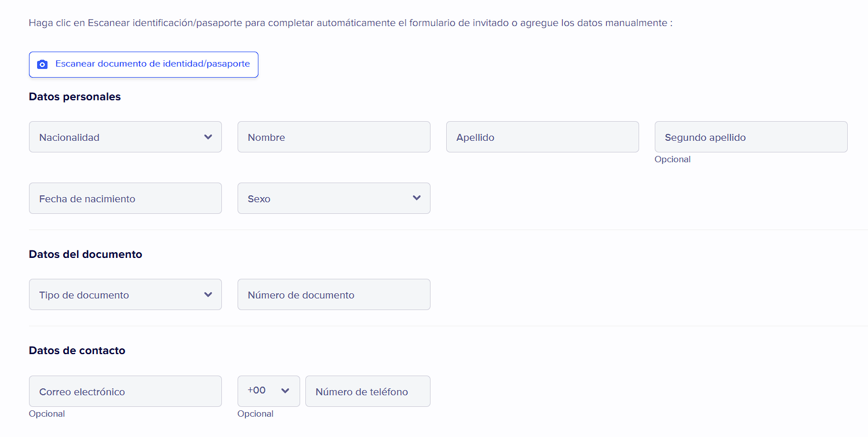Image resolution: width=868 pixels, height=437 pixels.
Task: Focus the Número de documento field
Action: coord(334,294)
